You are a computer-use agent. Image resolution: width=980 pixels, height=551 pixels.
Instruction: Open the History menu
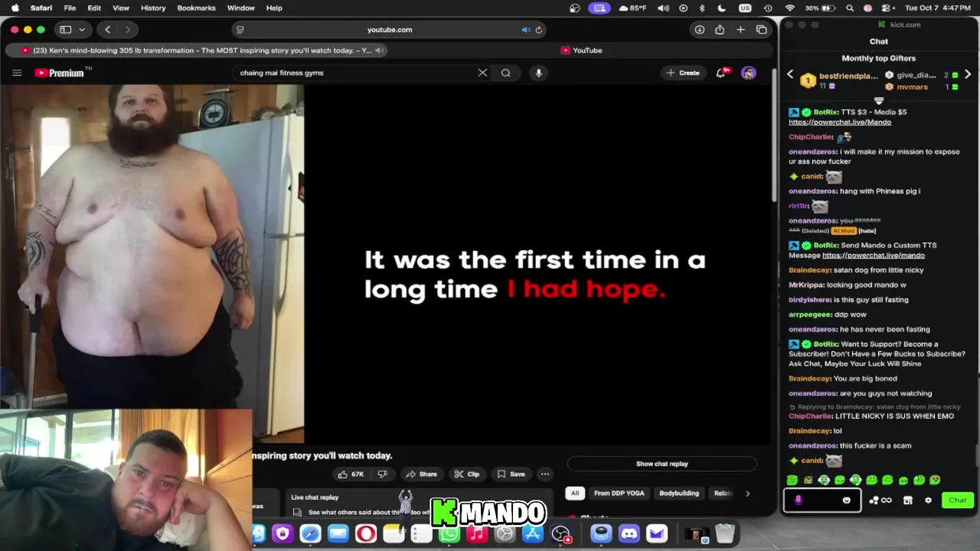[x=153, y=8]
